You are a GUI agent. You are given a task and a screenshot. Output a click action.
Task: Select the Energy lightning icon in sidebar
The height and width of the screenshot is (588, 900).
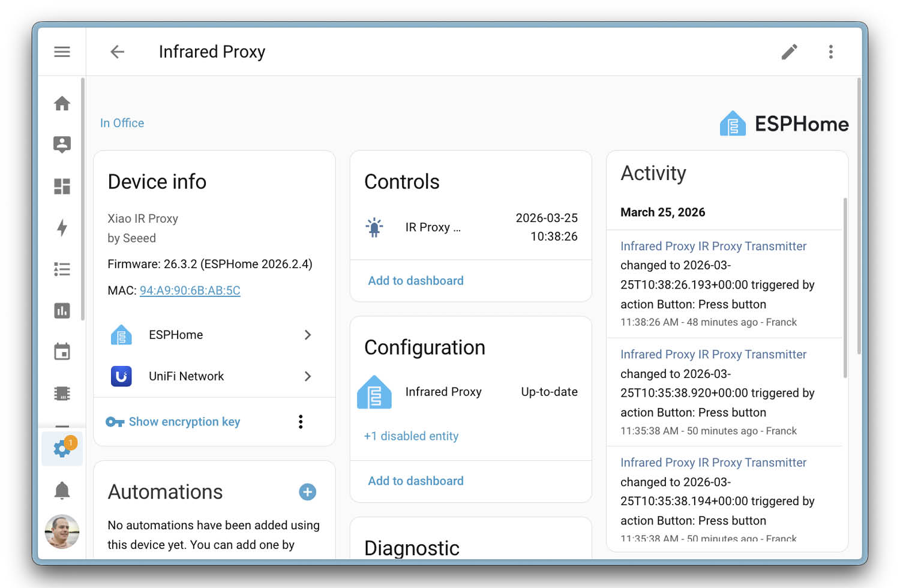(x=62, y=228)
